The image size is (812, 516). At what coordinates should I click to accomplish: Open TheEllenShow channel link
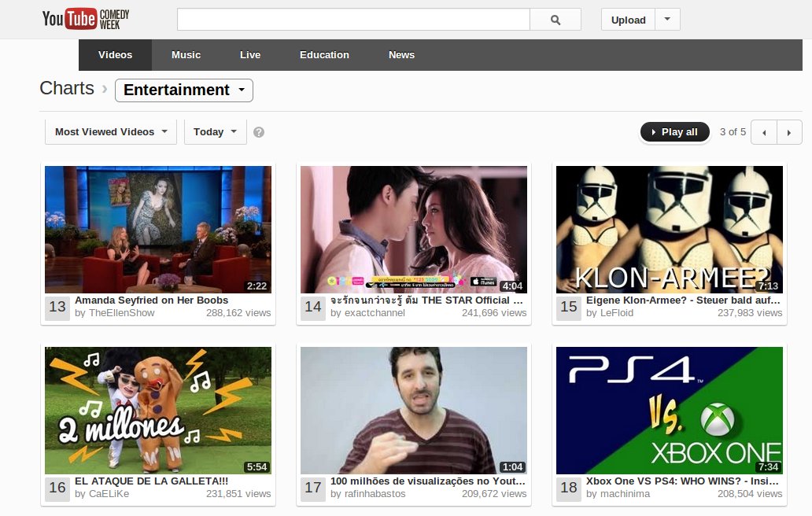[x=122, y=313]
